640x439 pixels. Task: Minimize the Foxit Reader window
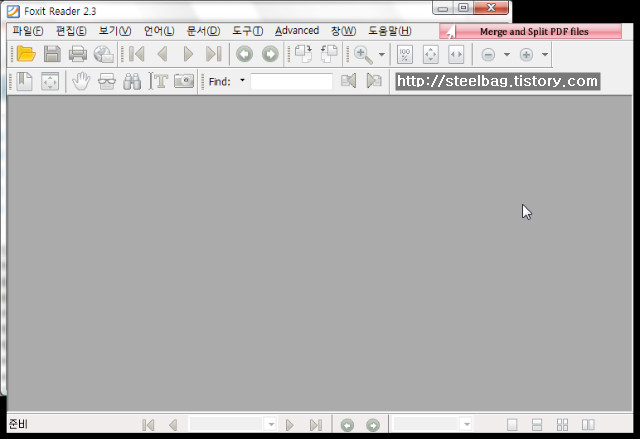pos(443,7)
